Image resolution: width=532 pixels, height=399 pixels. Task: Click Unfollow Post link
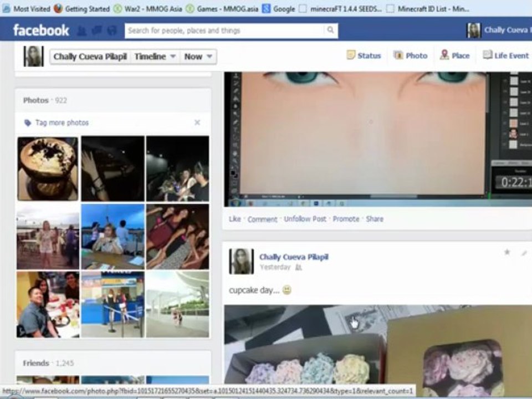(305, 219)
